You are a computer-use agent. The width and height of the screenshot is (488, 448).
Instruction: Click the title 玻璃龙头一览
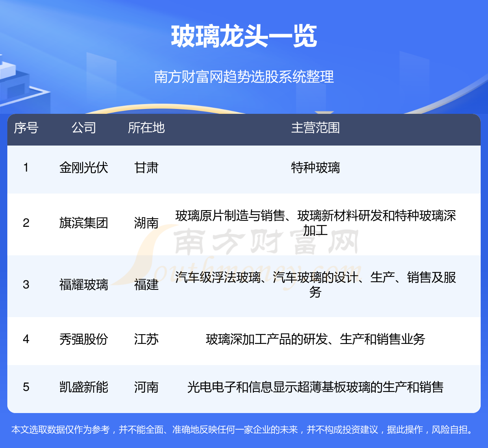(244, 37)
